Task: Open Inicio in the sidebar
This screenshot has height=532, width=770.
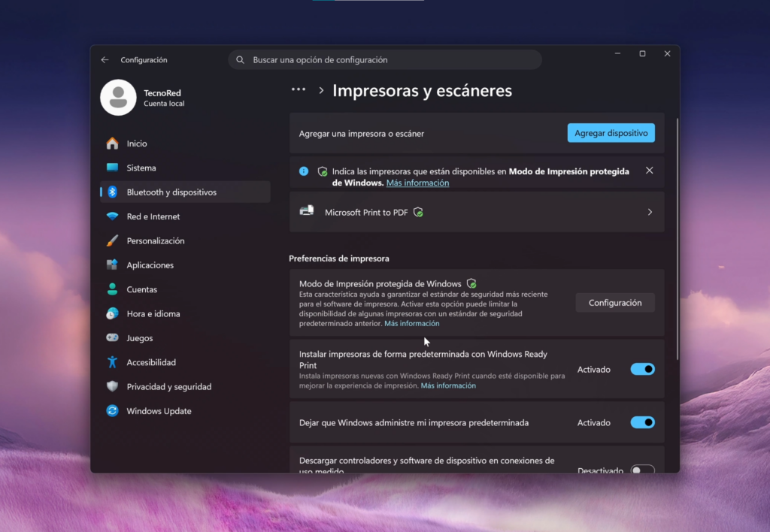Action: point(185,144)
